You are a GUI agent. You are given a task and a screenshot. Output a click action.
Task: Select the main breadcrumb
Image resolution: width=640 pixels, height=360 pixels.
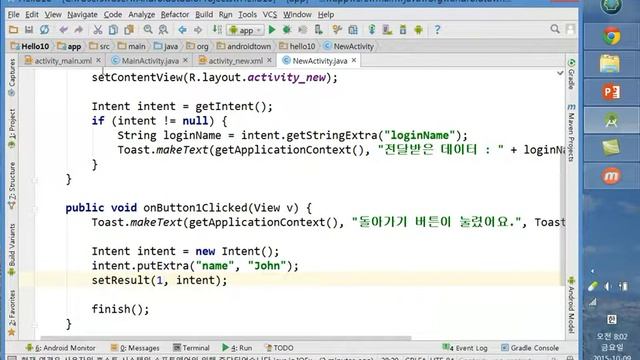click(x=131, y=46)
